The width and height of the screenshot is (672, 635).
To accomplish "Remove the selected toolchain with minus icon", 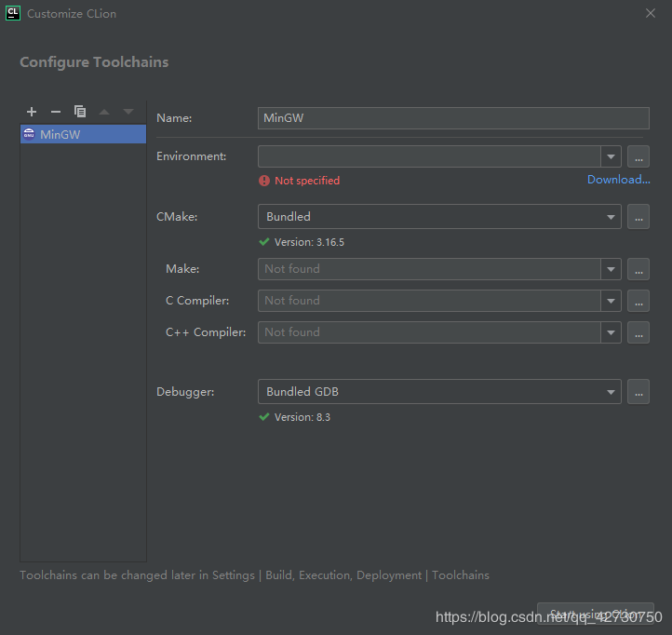I will tap(56, 112).
